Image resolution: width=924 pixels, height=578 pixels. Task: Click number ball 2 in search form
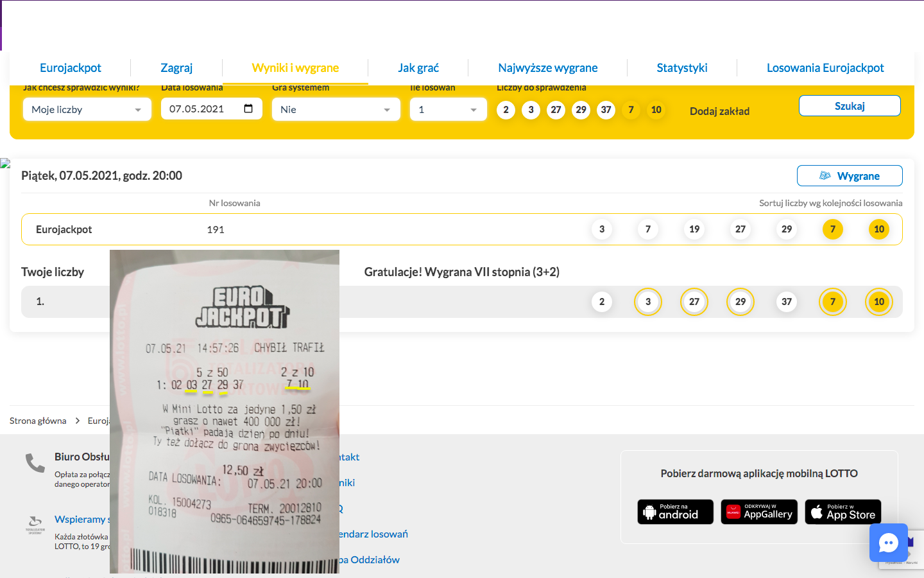point(506,110)
